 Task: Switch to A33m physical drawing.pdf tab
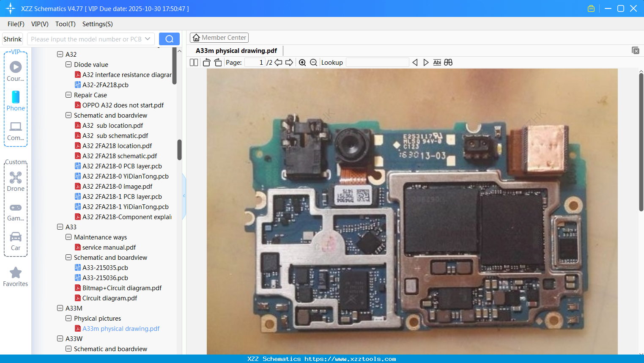(236, 51)
